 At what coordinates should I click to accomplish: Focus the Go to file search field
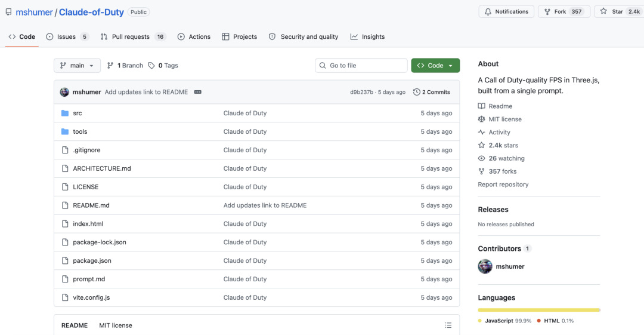[x=361, y=66]
